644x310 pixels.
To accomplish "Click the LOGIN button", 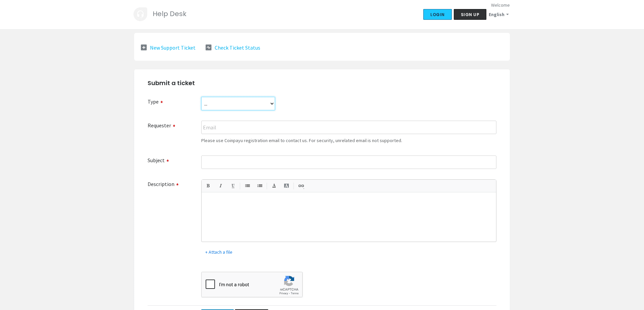I will tap(437, 14).
